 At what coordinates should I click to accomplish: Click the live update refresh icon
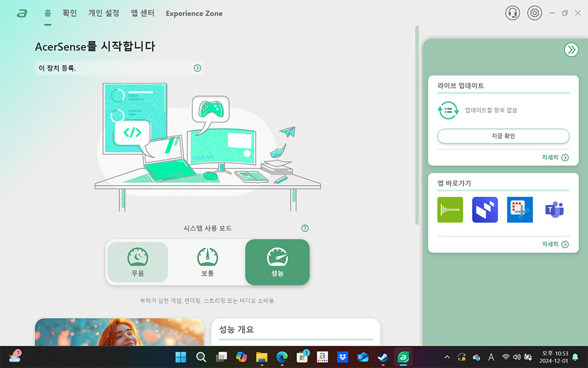pos(448,111)
